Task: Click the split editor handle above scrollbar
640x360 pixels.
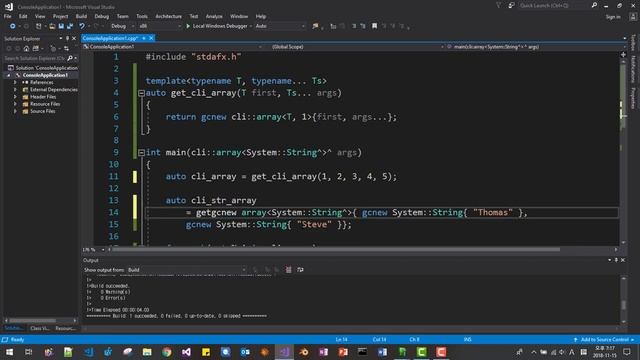Action: coord(623,54)
